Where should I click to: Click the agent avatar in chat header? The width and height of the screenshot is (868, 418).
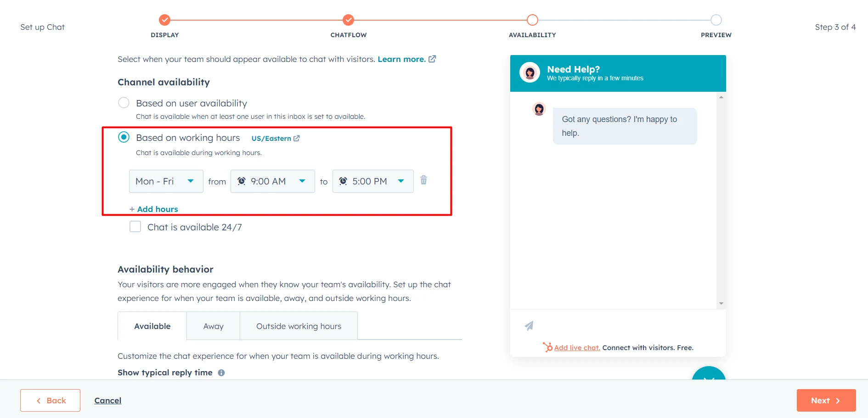pos(530,72)
